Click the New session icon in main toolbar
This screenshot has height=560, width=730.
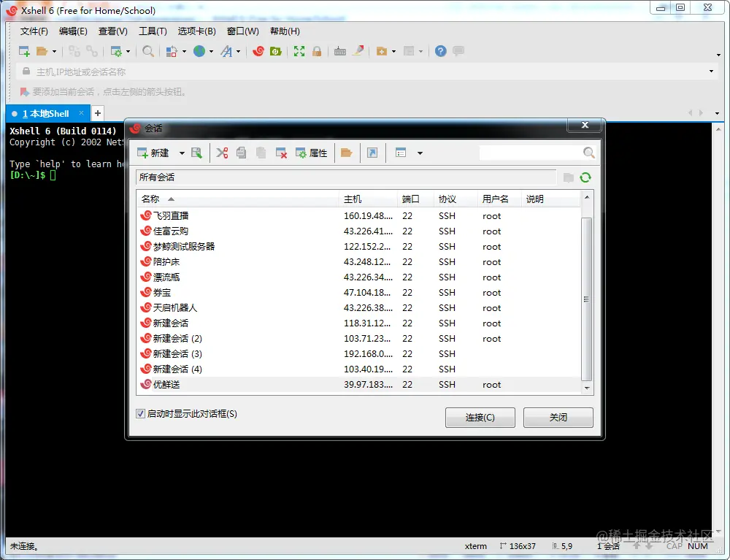point(24,51)
